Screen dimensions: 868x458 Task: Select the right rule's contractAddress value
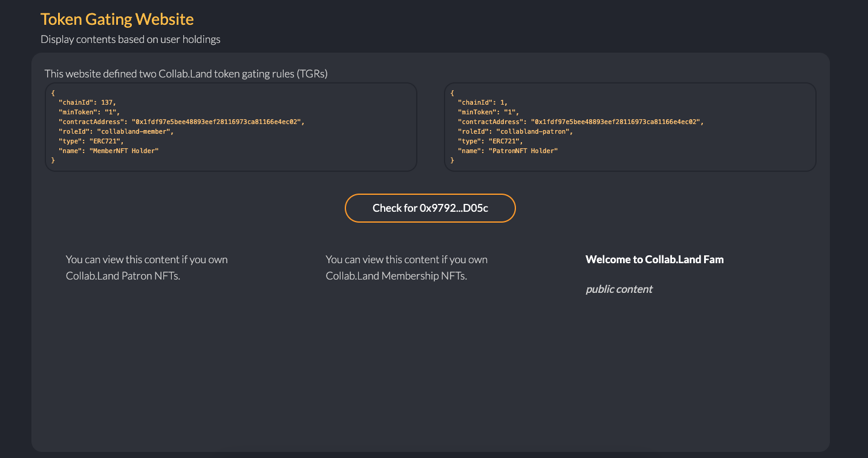click(x=616, y=122)
